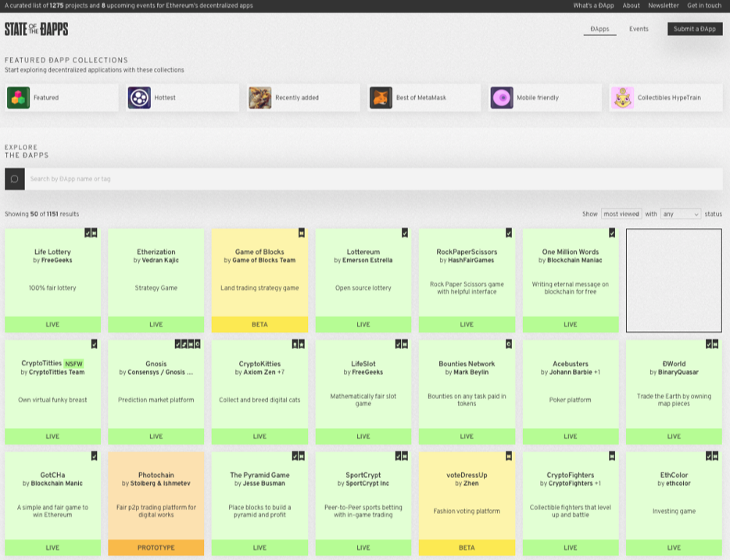Click the badge icons on LifeSlot card
730x560 pixels.
point(402,344)
